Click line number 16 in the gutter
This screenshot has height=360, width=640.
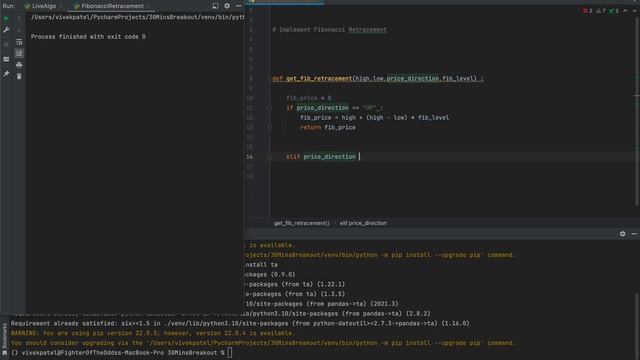coord(249,157)
